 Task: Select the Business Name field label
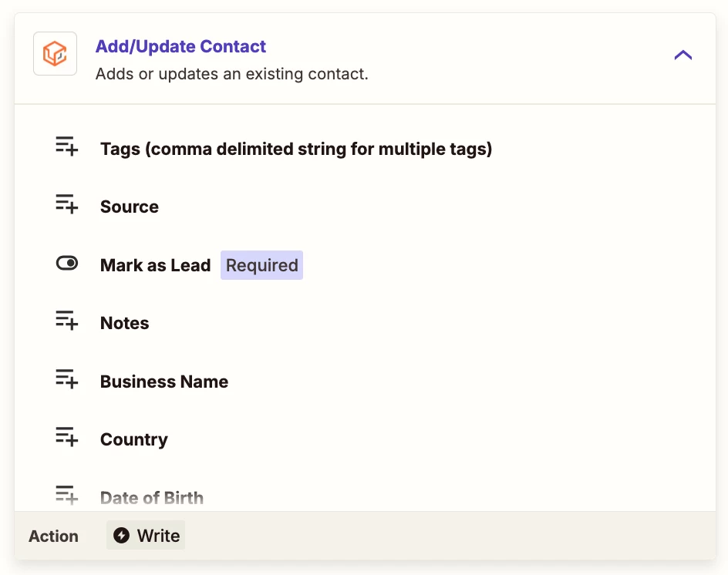(x=164, y=382)
